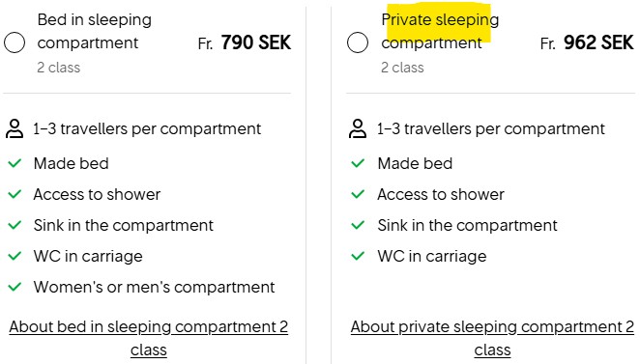Click 2 class label under Bed in sleeping compartment
The height and width of the screenshot is (364, 640).
(59, 68)
